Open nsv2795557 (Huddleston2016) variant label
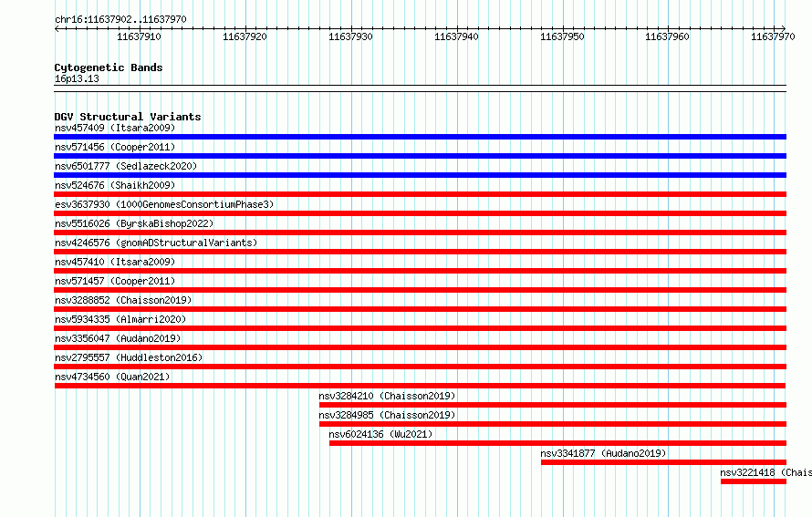Viewport: 812px width, 517px height. point(129,357)
